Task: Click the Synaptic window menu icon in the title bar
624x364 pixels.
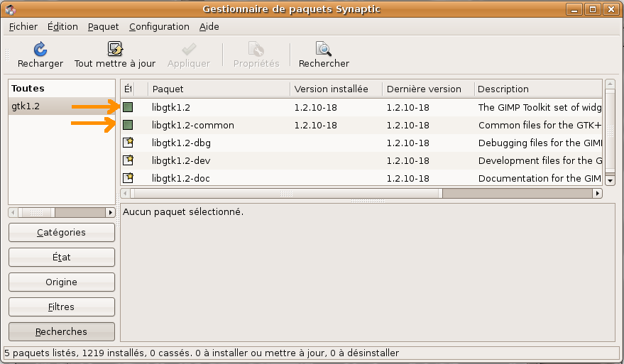Action: click(10, 9)
